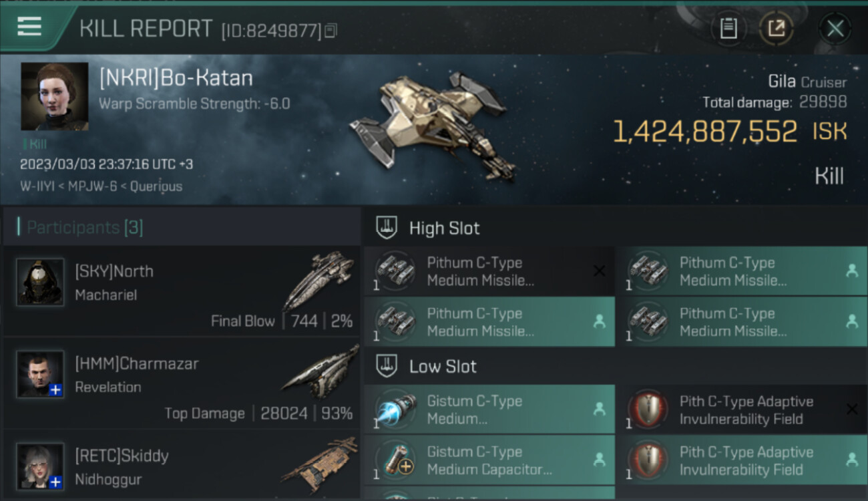Copy the kill report ID
This screenshot has height=501, width=868.
click(331, 30)
